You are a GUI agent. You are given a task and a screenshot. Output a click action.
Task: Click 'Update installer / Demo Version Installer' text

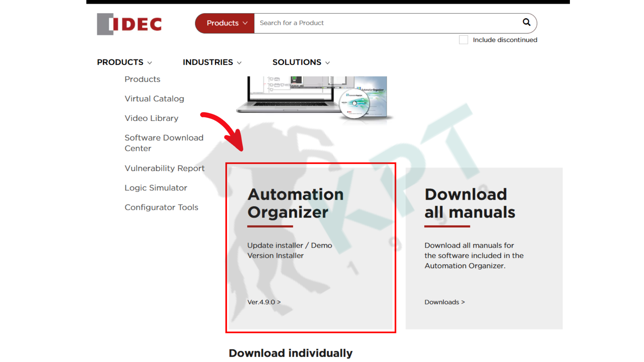point(289,250)
